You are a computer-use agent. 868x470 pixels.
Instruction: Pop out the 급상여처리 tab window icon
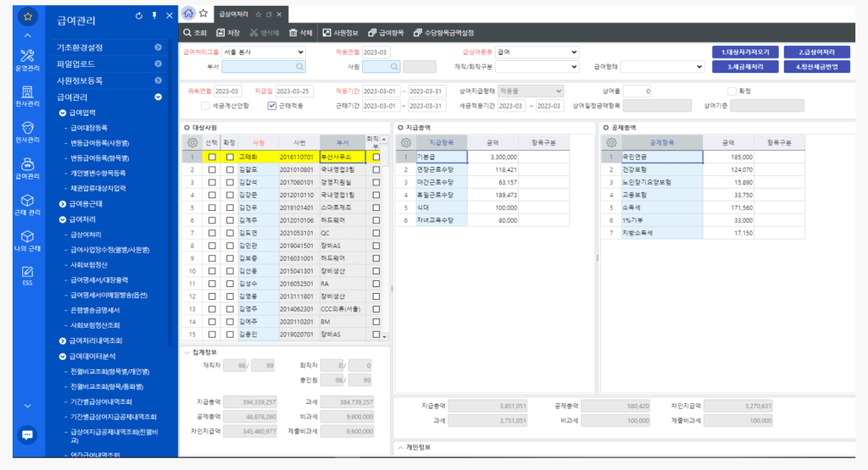coord(269,14)
